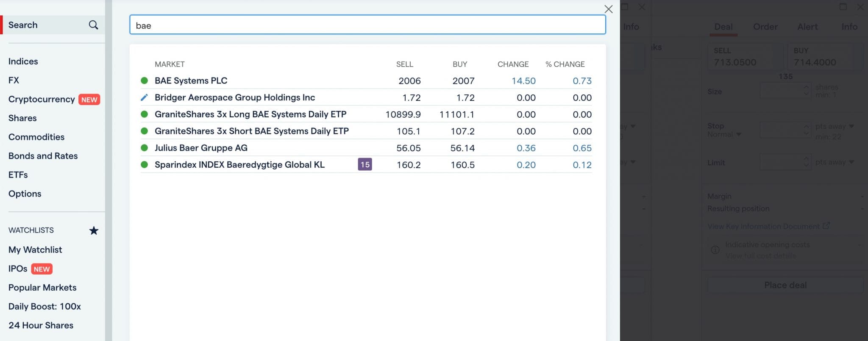Go to Commodities section

coord(36,137)
